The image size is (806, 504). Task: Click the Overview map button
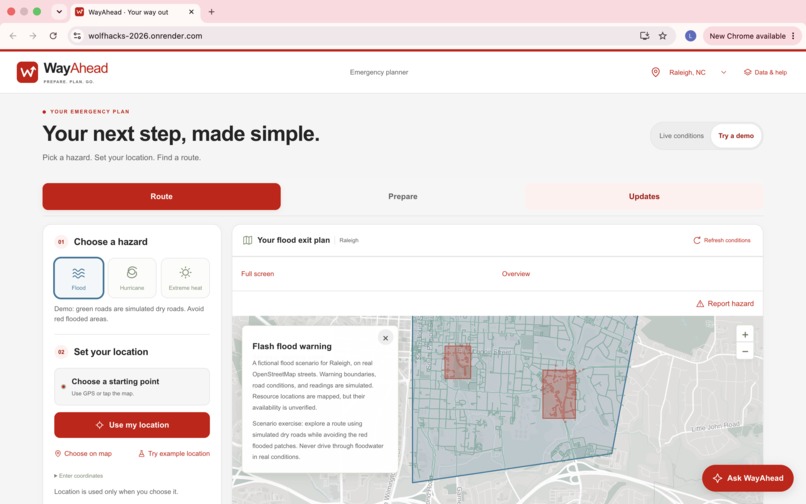[516, 274]
